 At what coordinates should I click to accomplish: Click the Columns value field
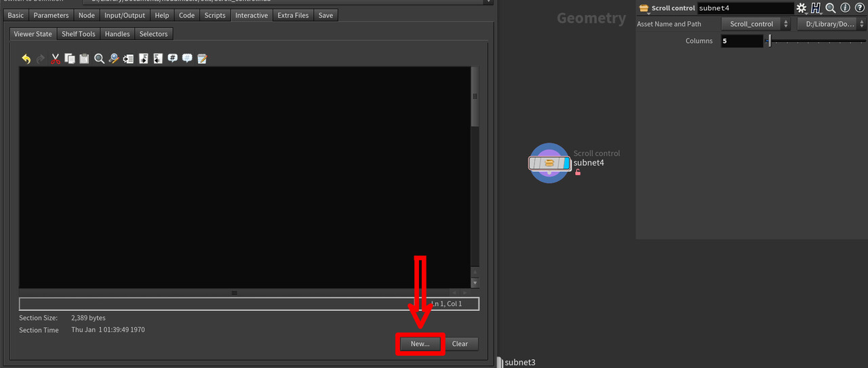pos(743,41)
